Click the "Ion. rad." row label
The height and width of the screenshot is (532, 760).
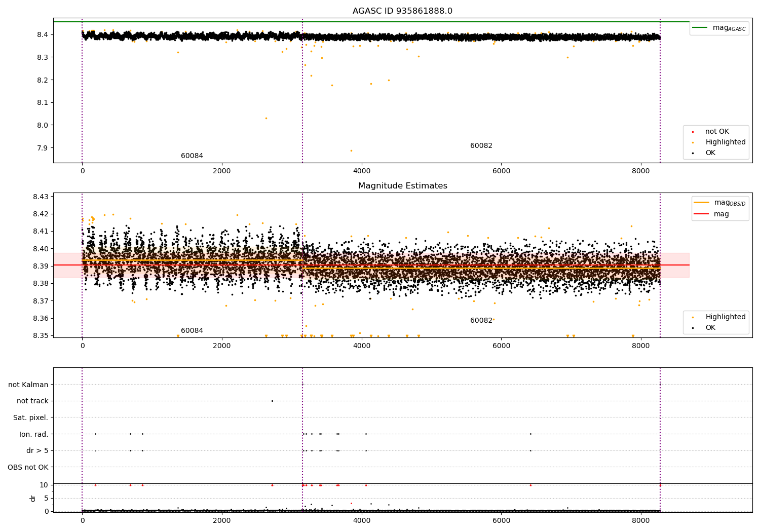(34, 434)
